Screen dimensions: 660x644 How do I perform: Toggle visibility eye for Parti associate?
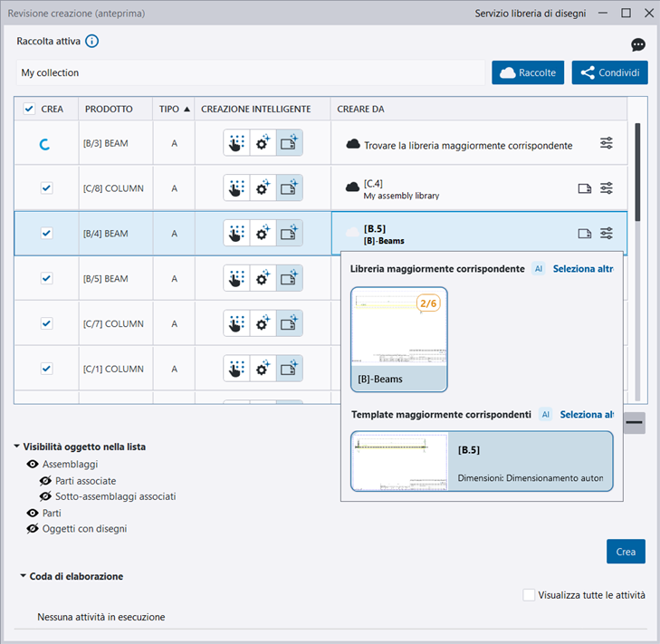click(46, 481)
